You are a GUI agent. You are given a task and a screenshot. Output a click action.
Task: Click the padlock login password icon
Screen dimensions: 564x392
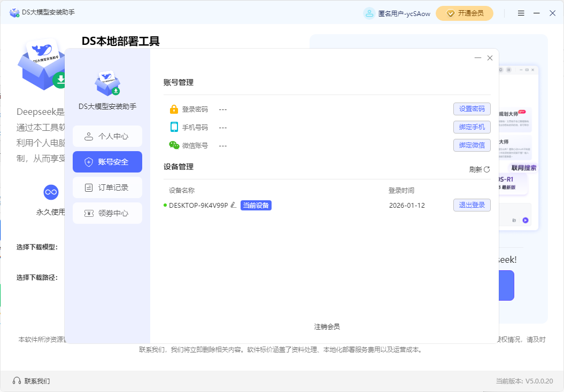(174, 109)
